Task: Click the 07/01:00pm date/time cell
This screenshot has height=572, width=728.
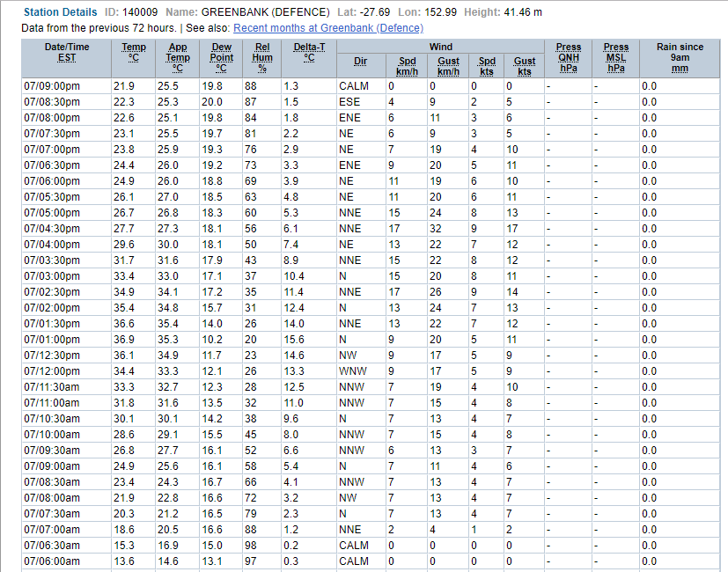Action: tap(52, 340)
